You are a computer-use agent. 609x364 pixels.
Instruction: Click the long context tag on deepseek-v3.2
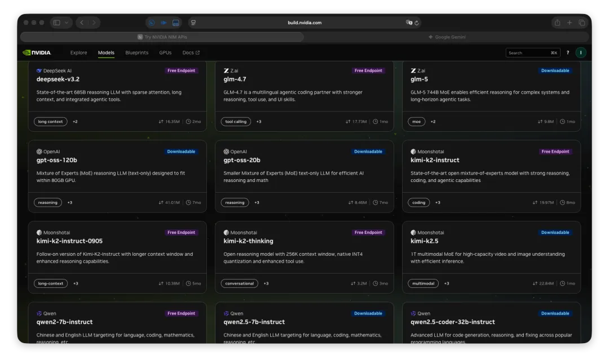tap(51, 122)
